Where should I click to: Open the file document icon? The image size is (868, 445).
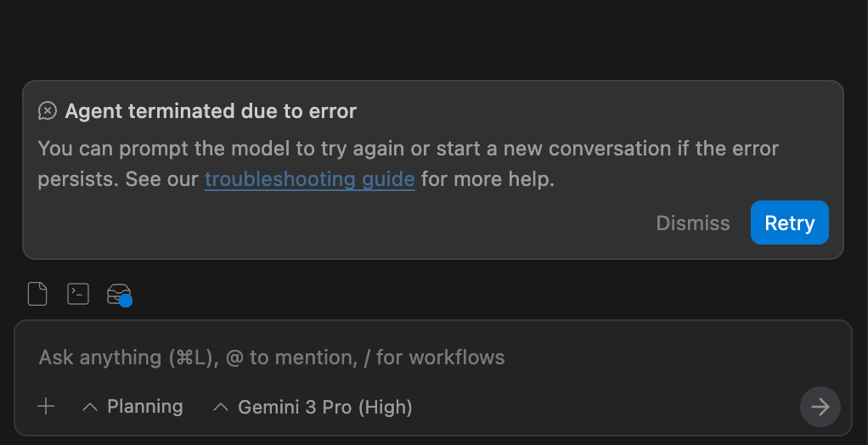tap(37, 295)
